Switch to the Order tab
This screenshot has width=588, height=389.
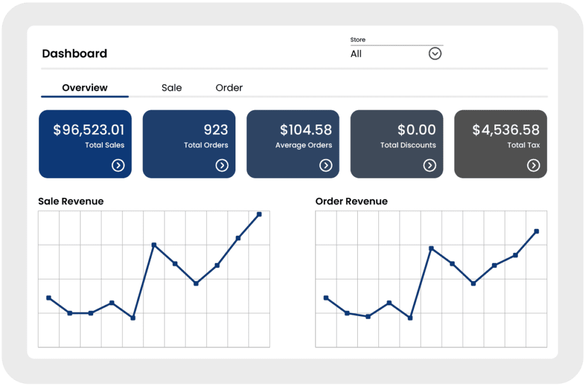[x=229, y=88]
